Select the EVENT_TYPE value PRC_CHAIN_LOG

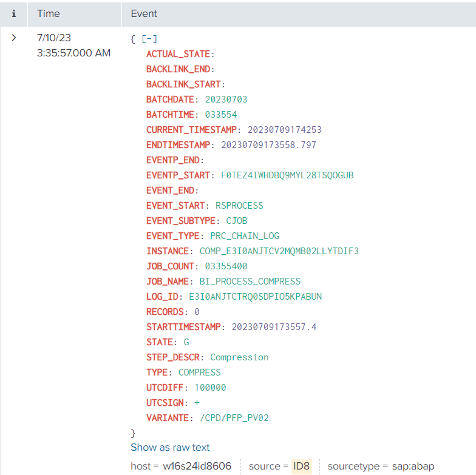(x=245, y=236)
